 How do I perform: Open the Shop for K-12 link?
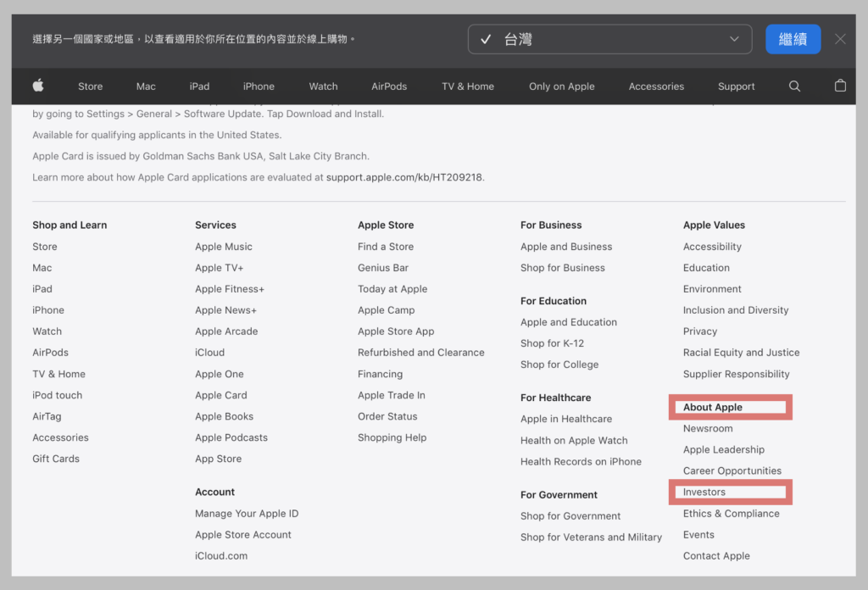(x=552, y=343)
